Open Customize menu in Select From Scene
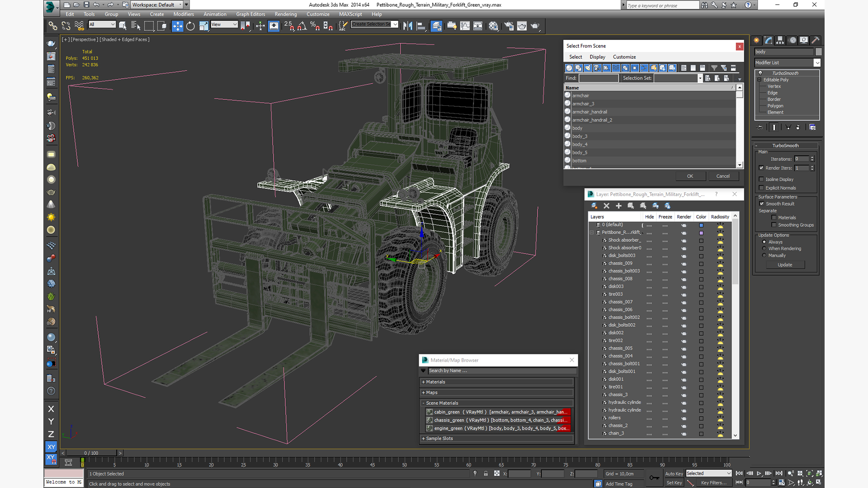Image resolution: width=868 pixels, height=488 pixels. [624, 57]
